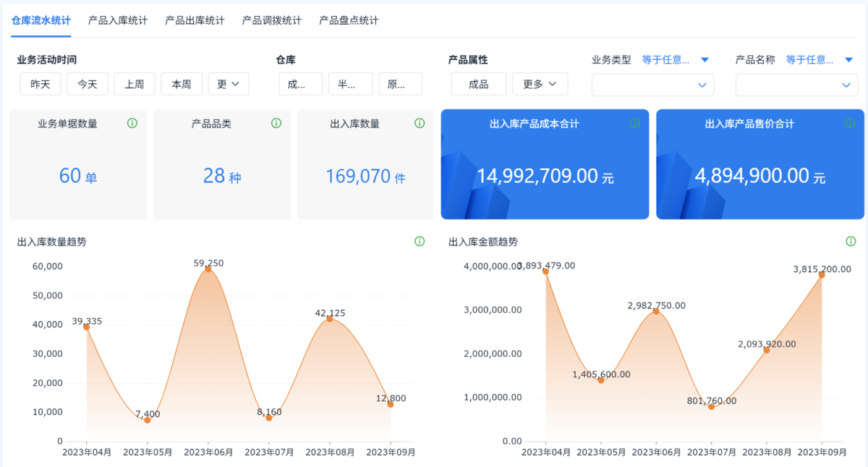Click the 169,070 件 value
Viewport: 868px width, 467px height.
pos(365,175)
